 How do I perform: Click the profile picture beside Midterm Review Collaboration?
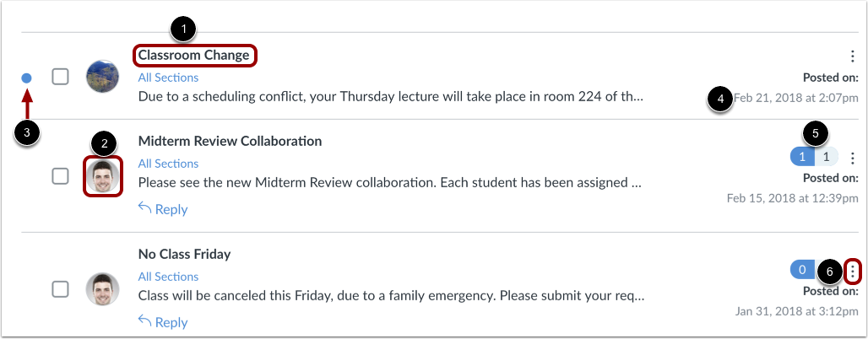(102, 176)
